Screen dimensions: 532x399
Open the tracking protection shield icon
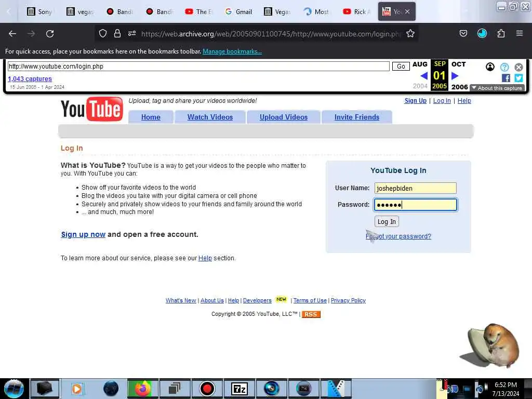pos(103,33)
